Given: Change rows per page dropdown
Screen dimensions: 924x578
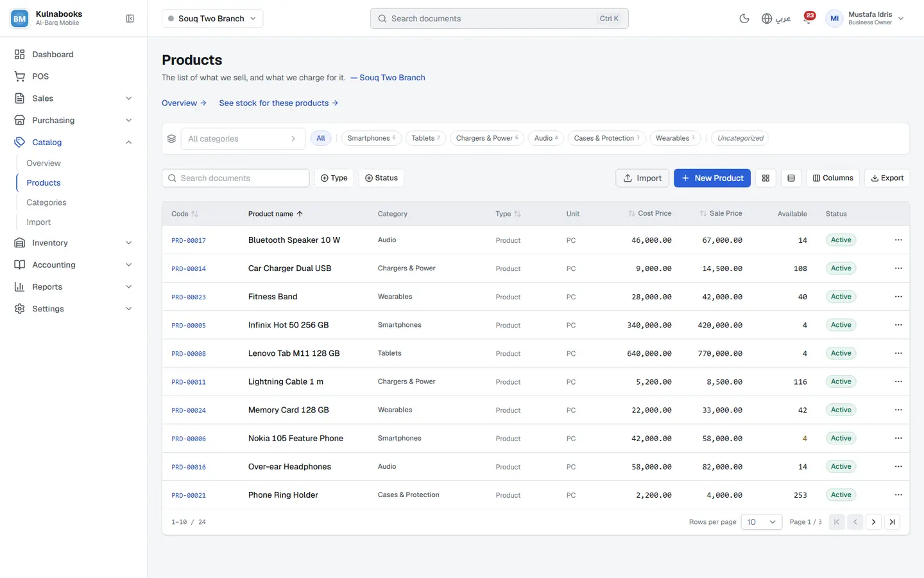Looking at the screenshot, I should point(761,522).
